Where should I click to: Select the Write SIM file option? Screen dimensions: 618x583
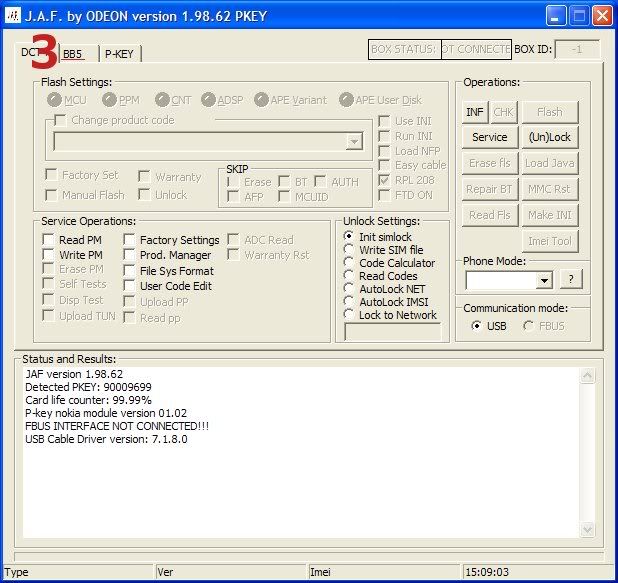(x=348, y=249)
